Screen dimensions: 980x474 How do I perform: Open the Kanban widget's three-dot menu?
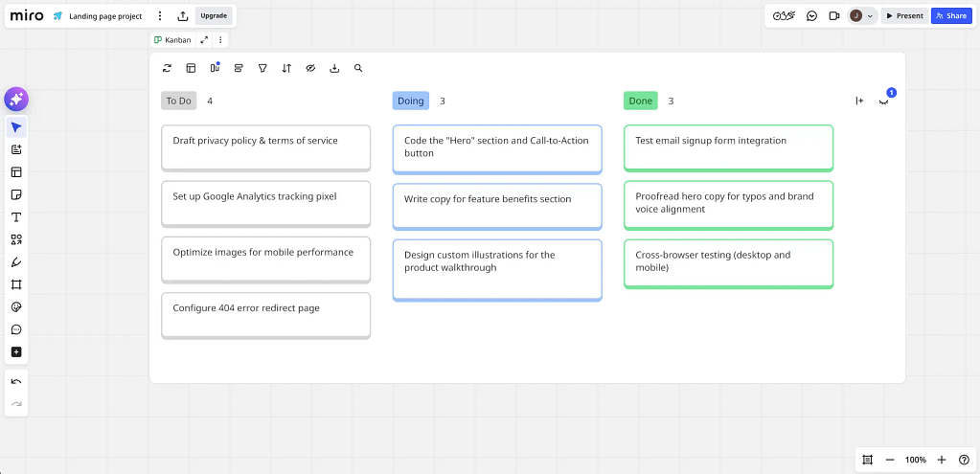(x=220, y=40)
